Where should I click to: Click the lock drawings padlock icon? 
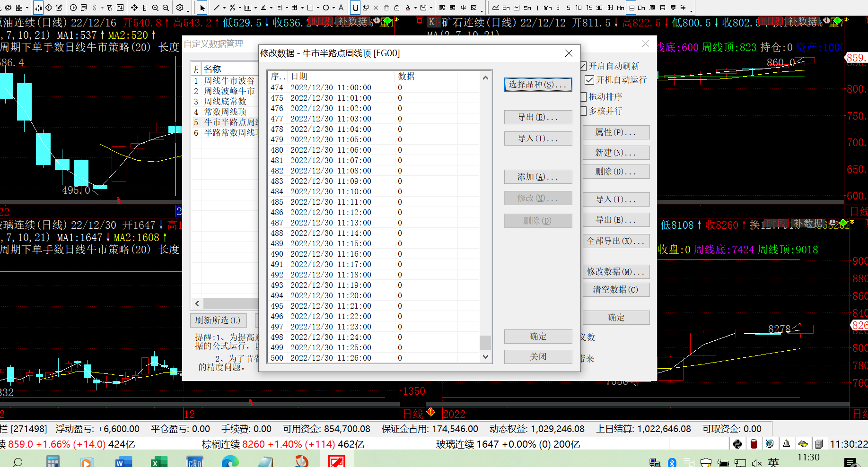[x=397, y=8]
